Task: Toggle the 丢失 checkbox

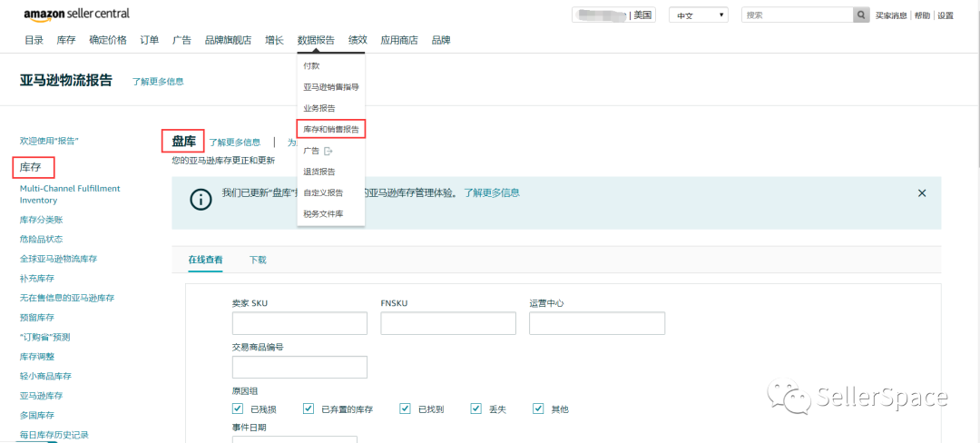Action: 476,409
